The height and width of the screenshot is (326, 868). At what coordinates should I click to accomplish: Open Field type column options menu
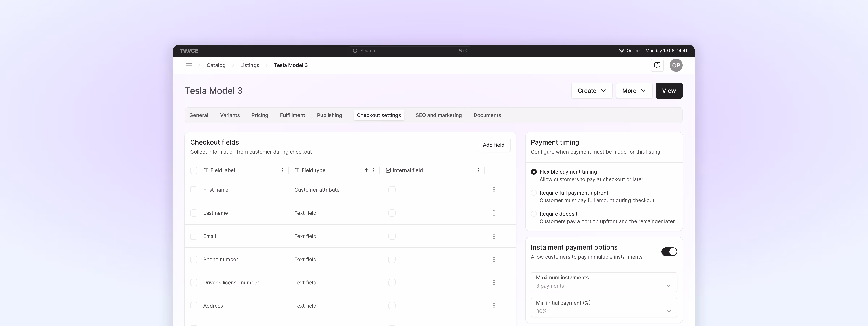coord(373,170)
